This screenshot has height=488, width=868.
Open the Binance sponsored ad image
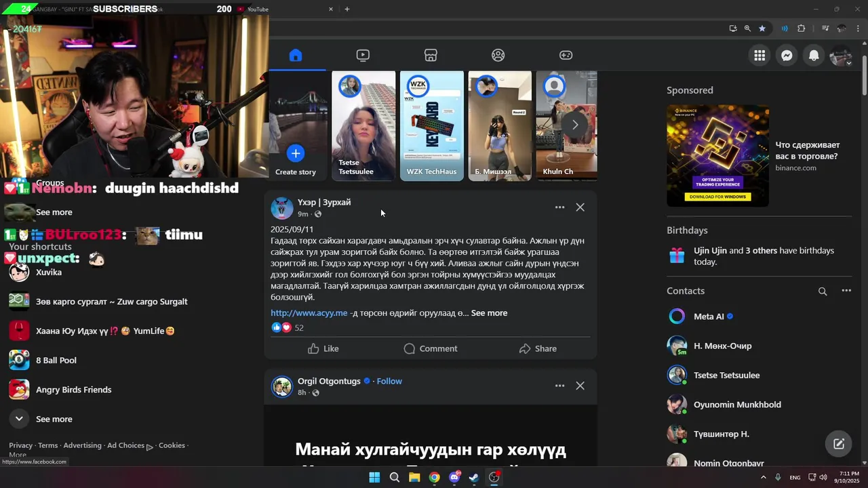point(717,156)
